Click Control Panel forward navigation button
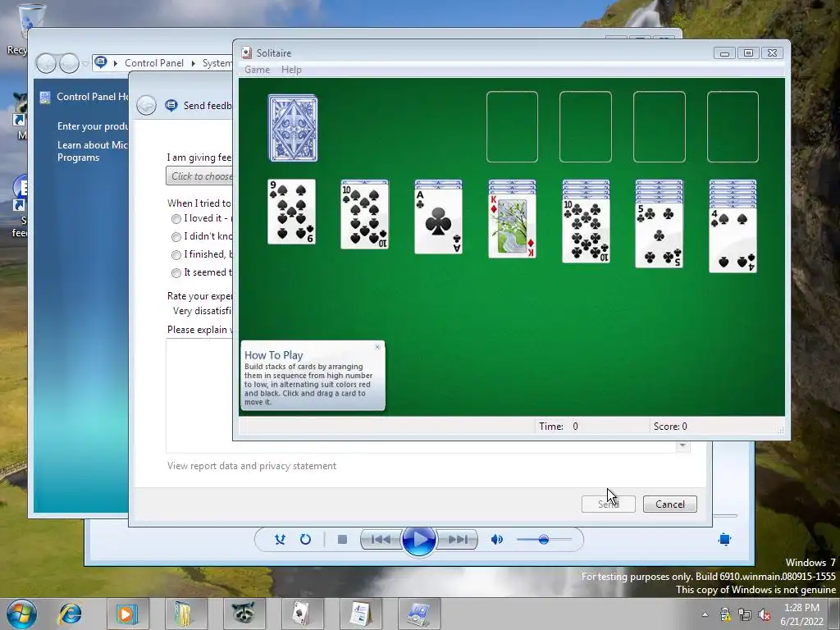The image size is (840, 630). (x=69, y=63)
